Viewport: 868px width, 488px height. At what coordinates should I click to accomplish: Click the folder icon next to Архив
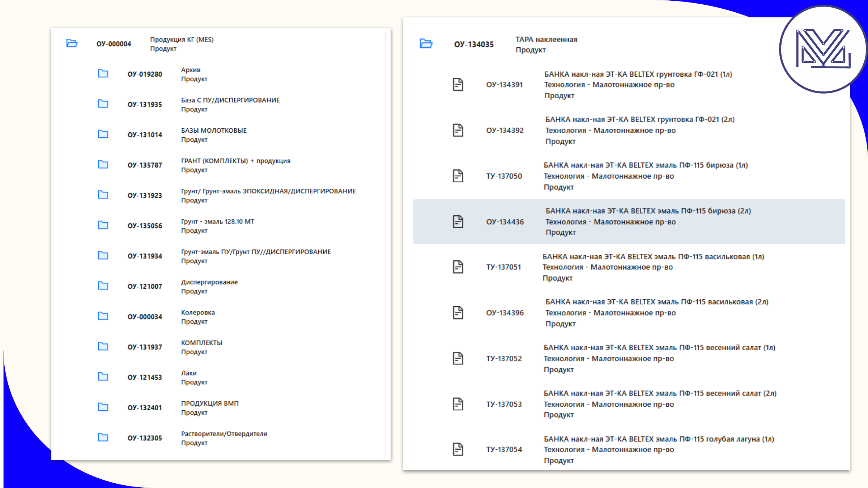pyautogui.click(x=103, y=74)
